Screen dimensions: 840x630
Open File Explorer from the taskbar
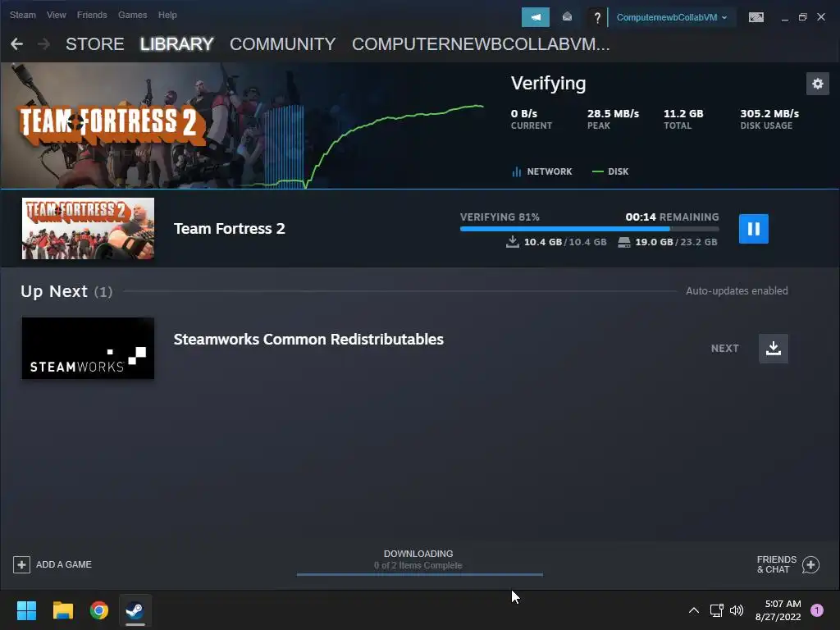point(62,610)
